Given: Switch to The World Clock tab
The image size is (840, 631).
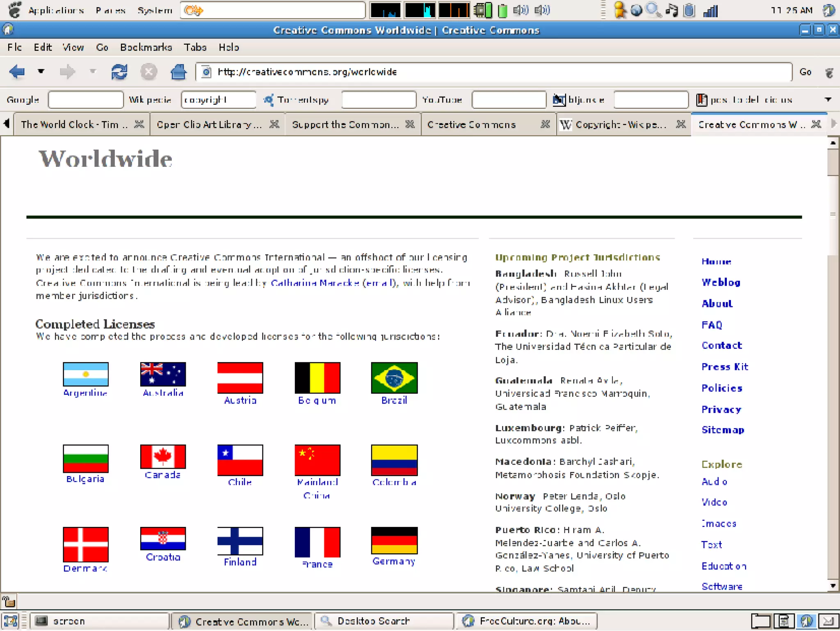Looking at the screenshot, I should pos(74,125).
